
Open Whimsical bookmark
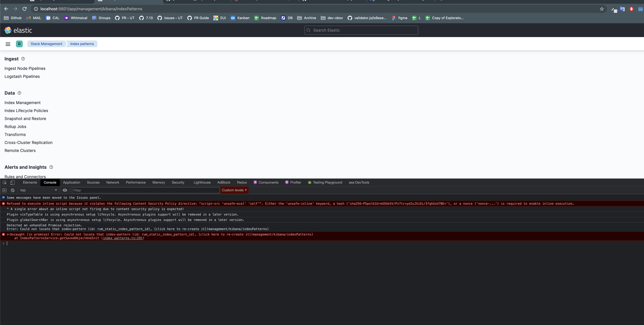(76, 18)
